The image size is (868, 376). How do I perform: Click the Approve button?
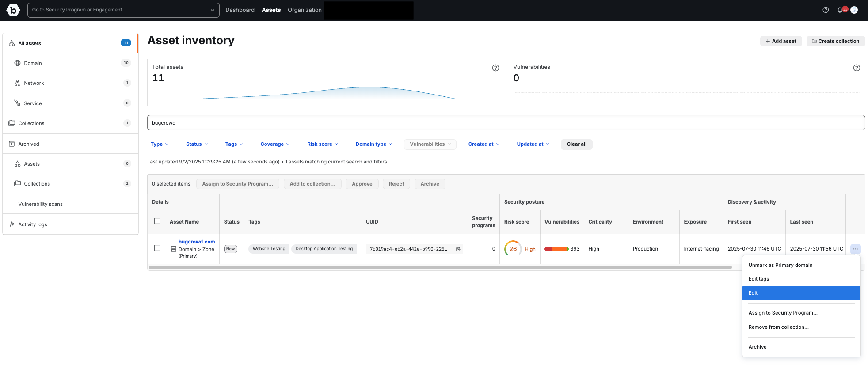pos(362,184)
